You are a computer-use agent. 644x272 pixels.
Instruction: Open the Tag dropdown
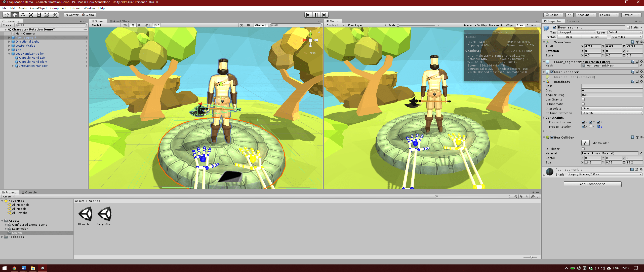click(x=576, y=32)
